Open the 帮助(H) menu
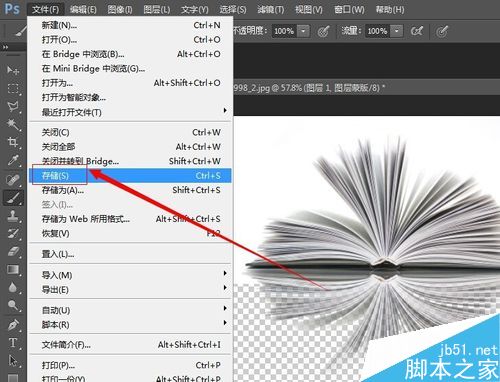500x382 pixels. [x=390, y=9]
